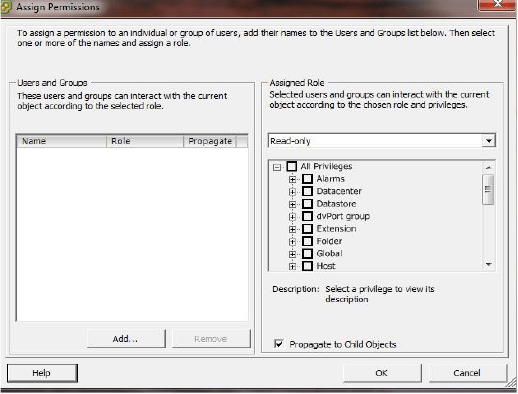Tick the dvPort group privilege checkbox
The height and width of the screenshot is (394, 518).
tap(307, 216)
